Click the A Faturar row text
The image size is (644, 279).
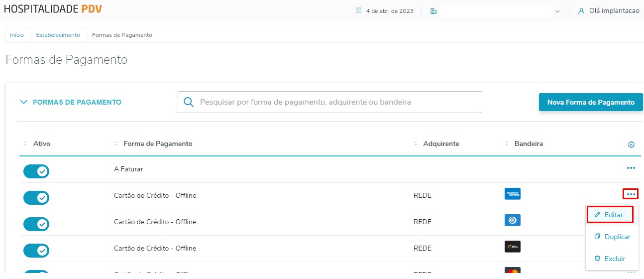tap(128, 169)
